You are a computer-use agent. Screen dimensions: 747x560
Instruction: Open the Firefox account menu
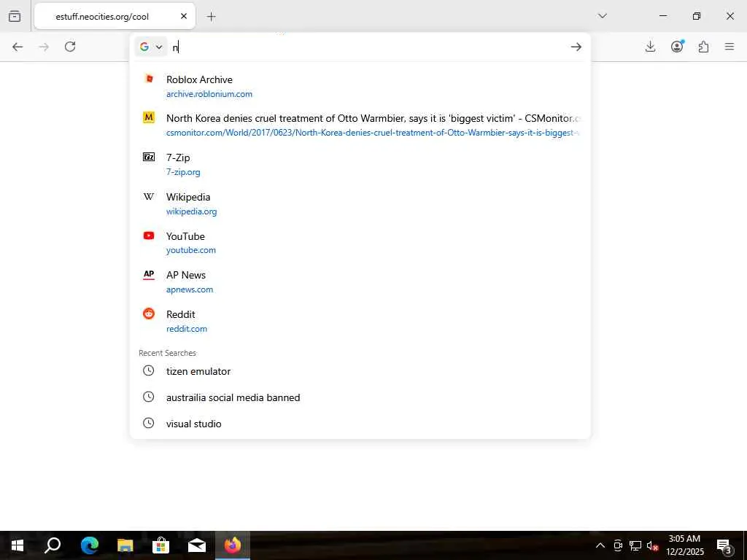tap(677, 46)
